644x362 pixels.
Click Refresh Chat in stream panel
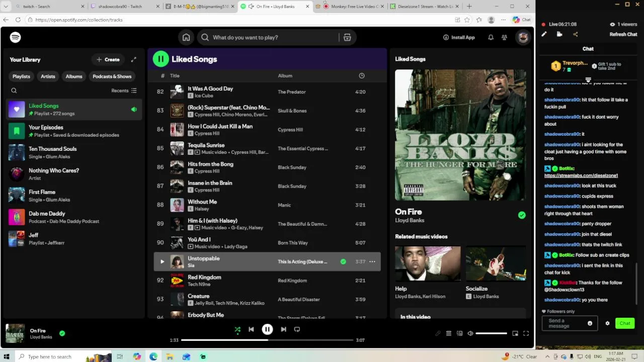click(623, 34)
